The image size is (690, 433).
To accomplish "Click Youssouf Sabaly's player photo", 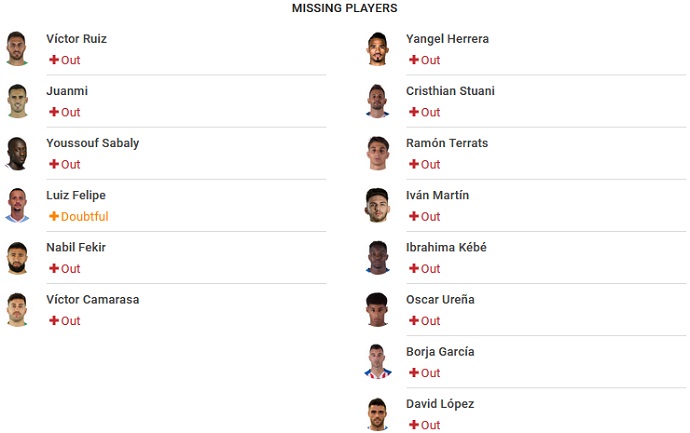I will click(16, 153).
